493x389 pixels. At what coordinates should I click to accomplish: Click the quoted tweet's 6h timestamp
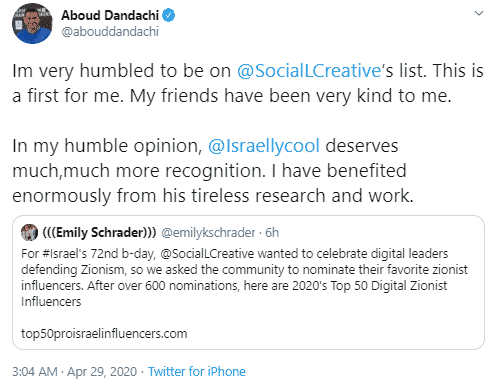pos(272,232)
